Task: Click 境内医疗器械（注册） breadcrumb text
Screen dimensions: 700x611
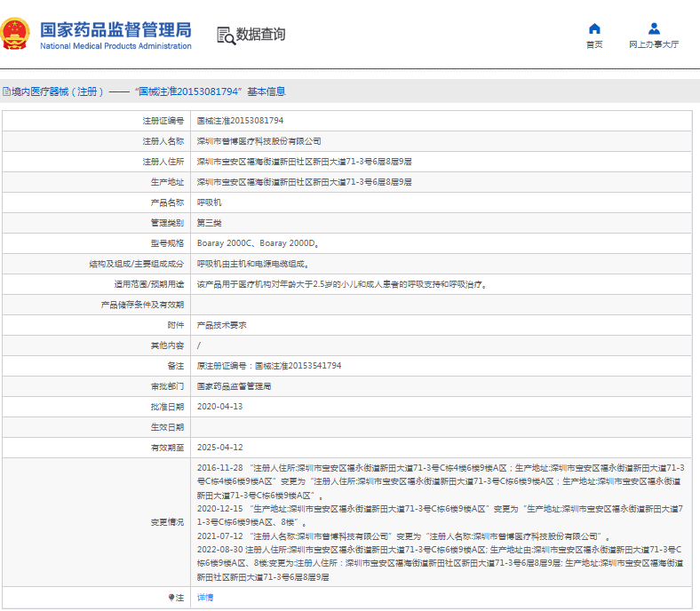Action: (58, 91)
